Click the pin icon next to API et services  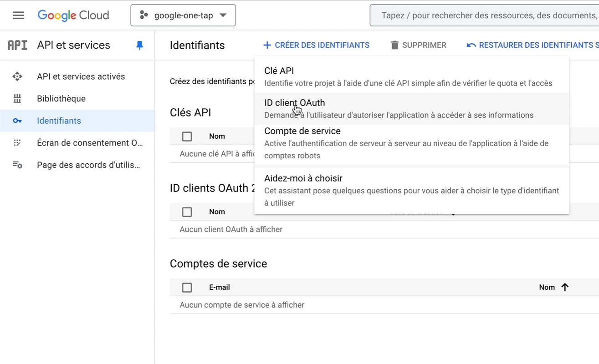(139, 45)
